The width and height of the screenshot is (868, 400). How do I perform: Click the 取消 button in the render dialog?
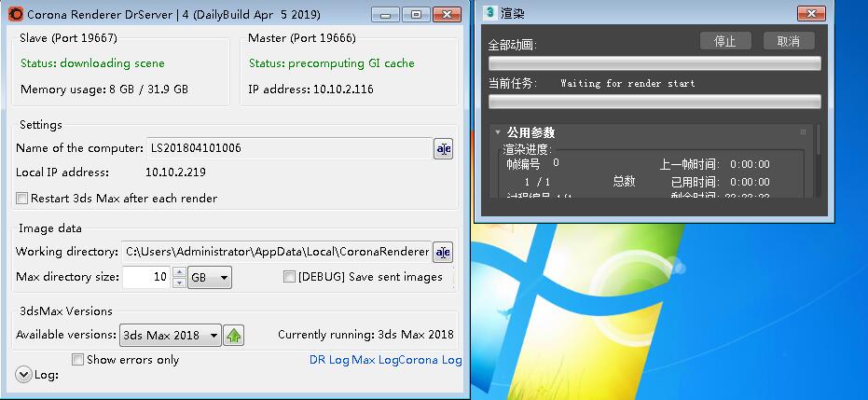pyautogui.click(x=789, y=41)
